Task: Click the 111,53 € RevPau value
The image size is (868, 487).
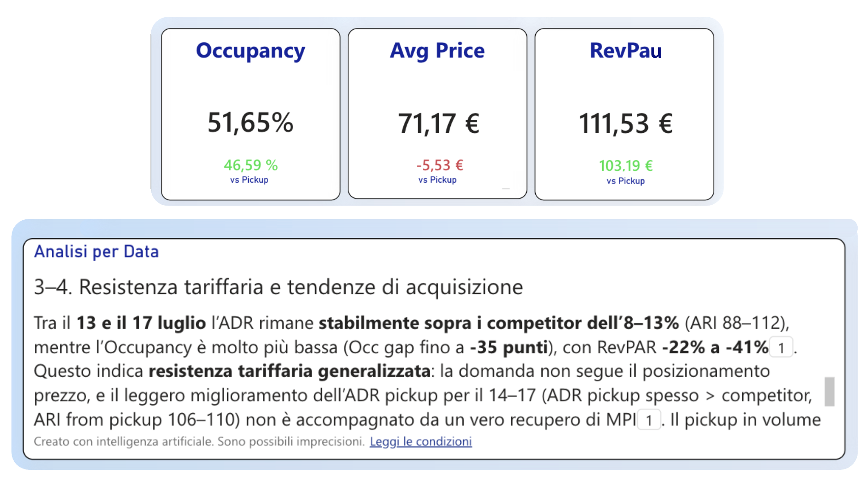Action: pos(626,124)
